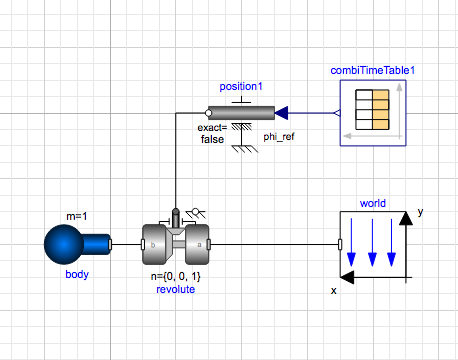
Task: Click the phi_ref input triangle on position1
Action: tap(281, 113)
